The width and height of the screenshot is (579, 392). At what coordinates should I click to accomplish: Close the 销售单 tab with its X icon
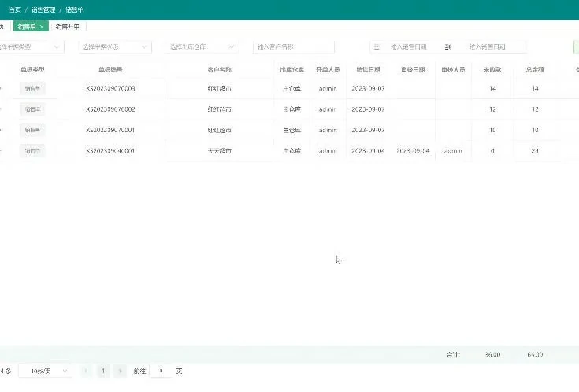42,27
